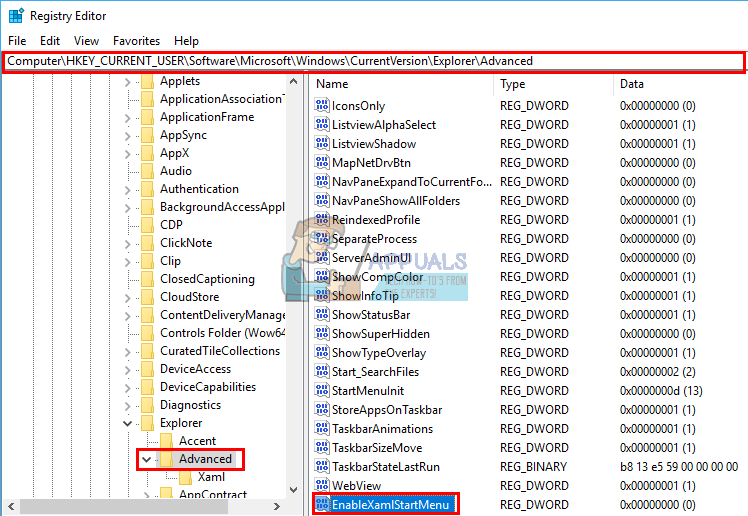Expand the Authentication key

pyautogui.click(x=127, y=190)
